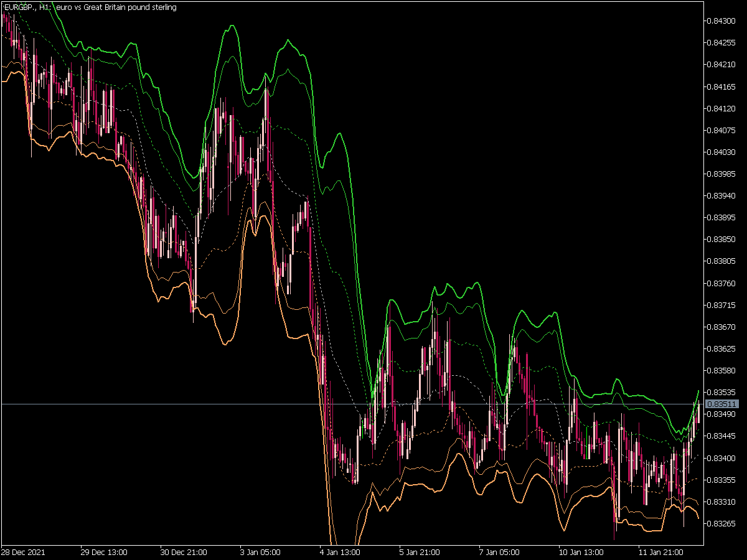The height and width of the screenshot is (560, 747).
Task: Select price level 0.84120 on the scale
Action: click(x=722, y=108)
